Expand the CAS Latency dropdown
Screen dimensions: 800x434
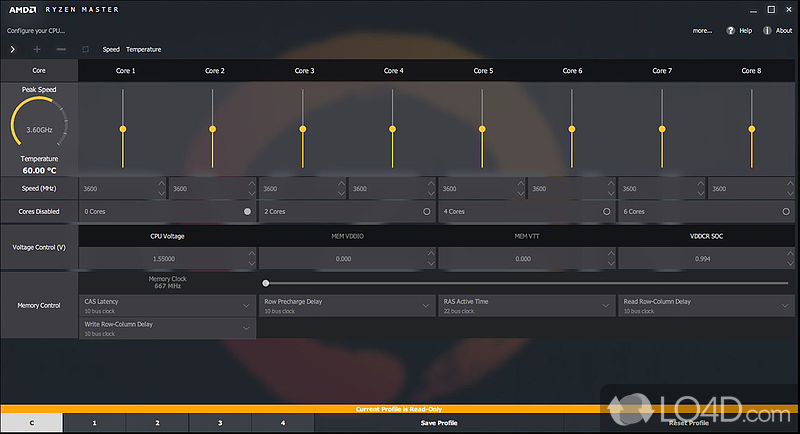coord(246,305)
